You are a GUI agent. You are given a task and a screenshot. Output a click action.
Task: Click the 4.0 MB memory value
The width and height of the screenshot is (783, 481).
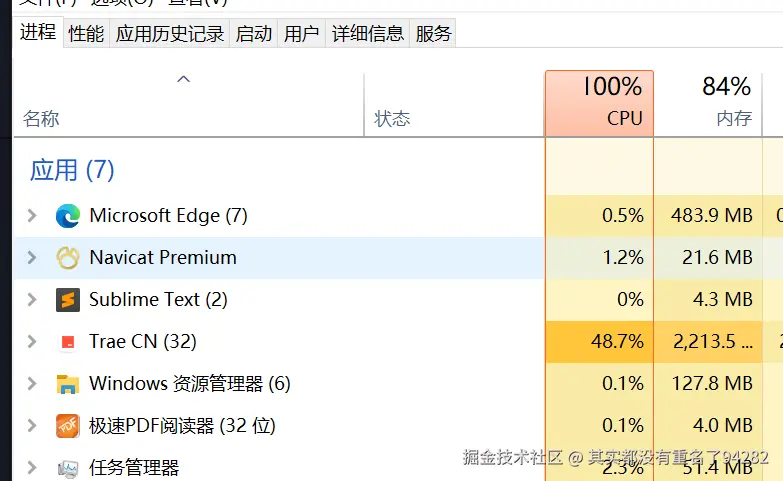723,426
